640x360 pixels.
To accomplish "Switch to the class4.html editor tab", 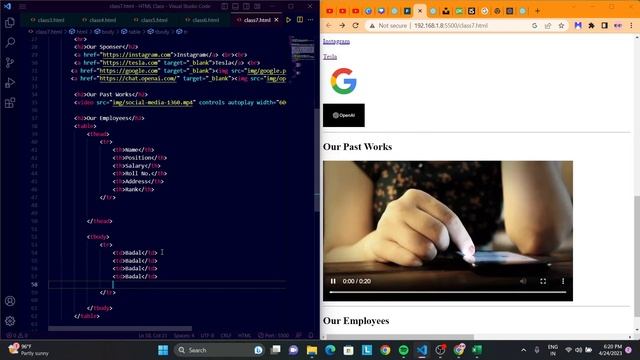I will click(x=99, y=20).
